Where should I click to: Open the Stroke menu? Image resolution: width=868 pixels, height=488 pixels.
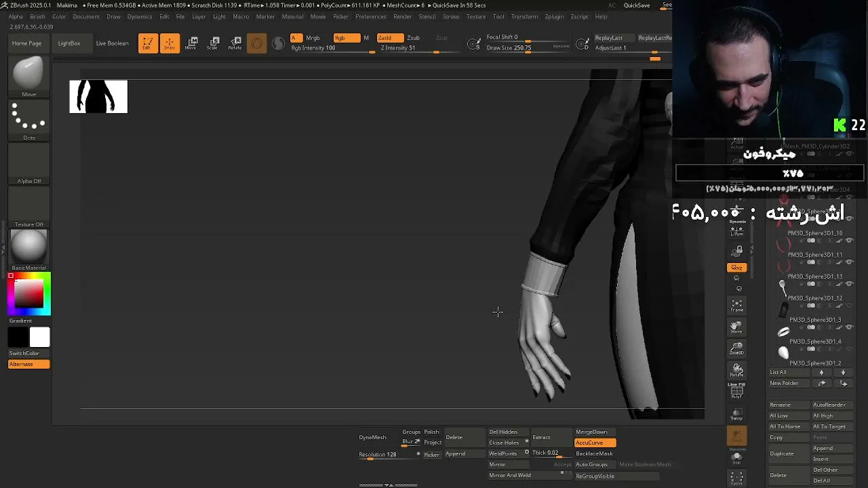click(451, 16)
